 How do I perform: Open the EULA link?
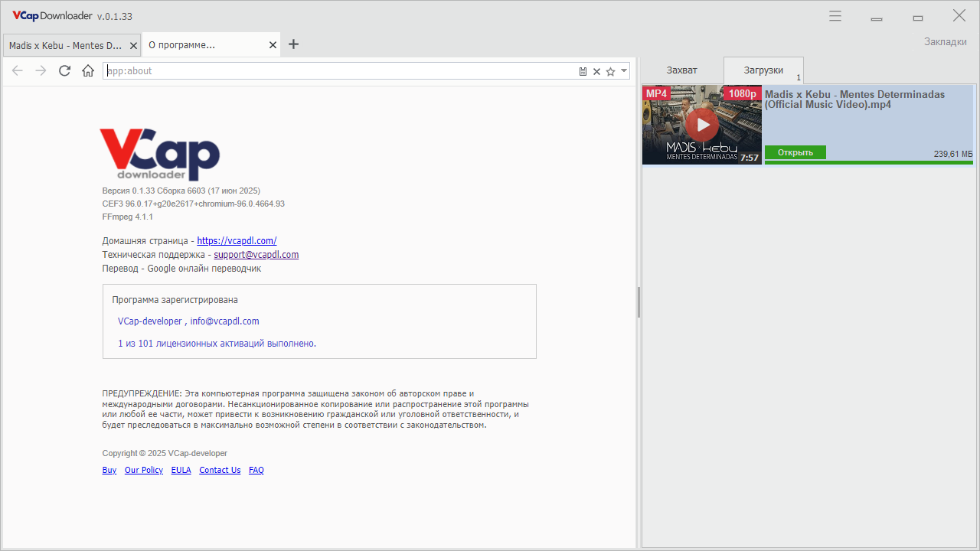[181, 470]
